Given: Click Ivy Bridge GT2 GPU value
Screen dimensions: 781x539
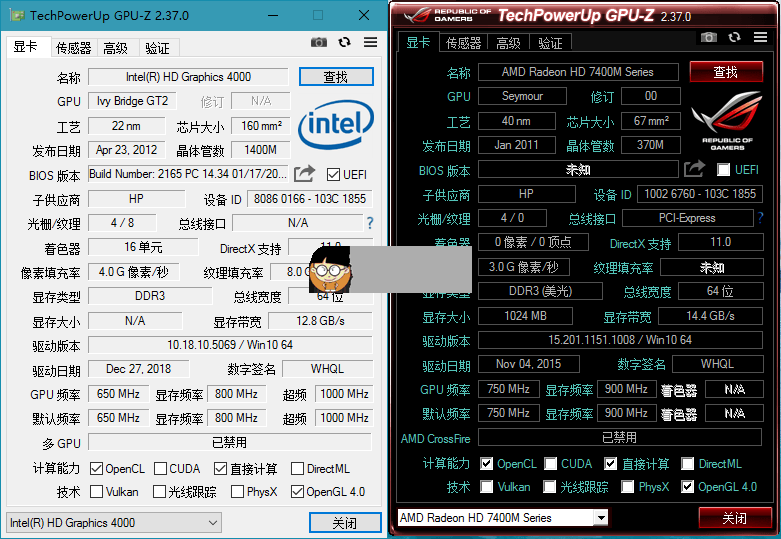Looking at the screenshot, I should [132, 101].
